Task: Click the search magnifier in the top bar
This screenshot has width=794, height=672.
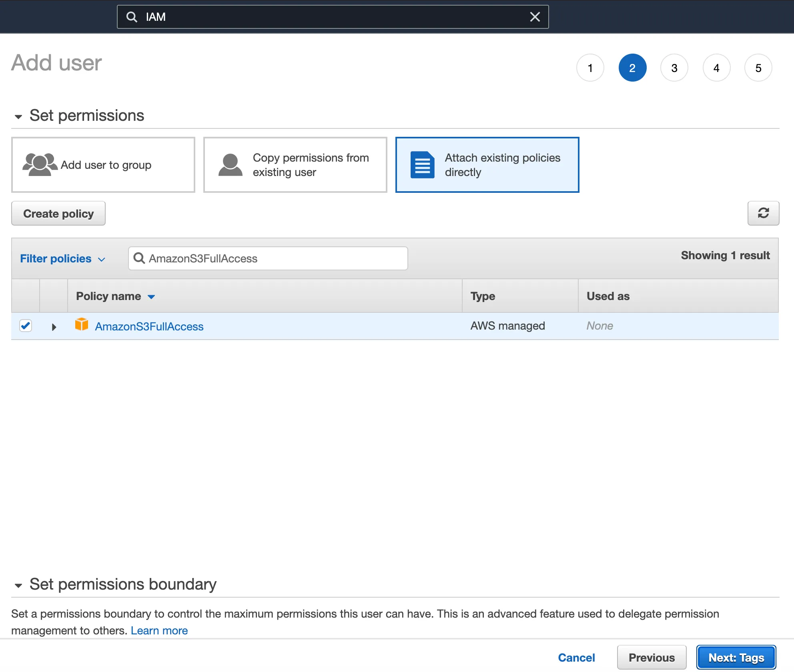Action: [132, 17]
